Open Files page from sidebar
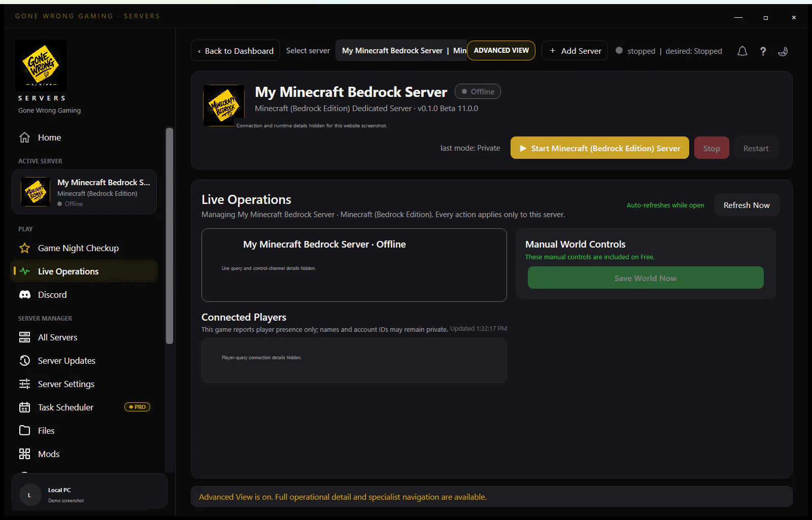 click(84, 431)
